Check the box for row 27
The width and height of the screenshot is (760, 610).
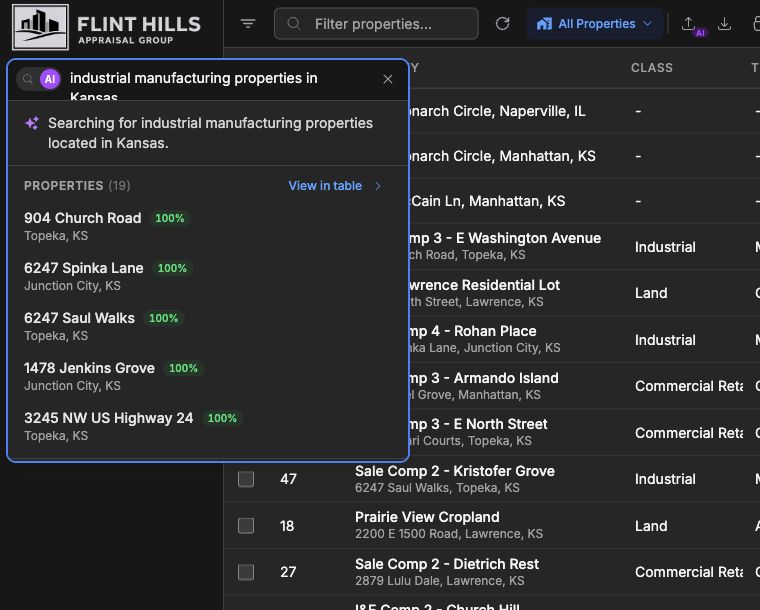[246, 572]
